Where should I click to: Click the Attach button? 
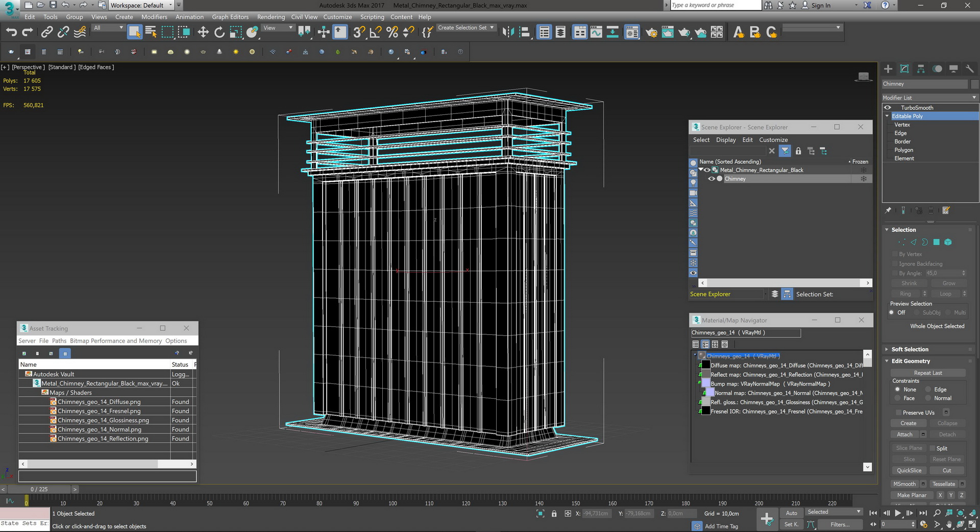tap(904, 434)
